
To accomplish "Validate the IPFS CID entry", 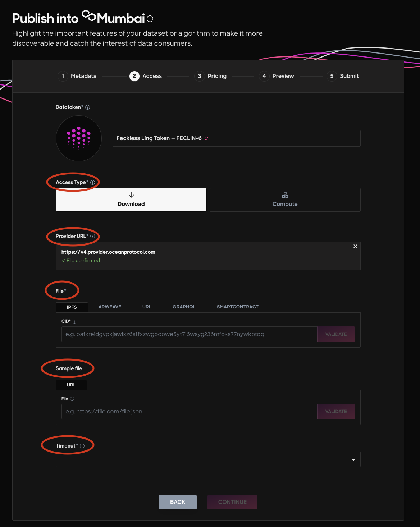I will (x=336, y=334).
